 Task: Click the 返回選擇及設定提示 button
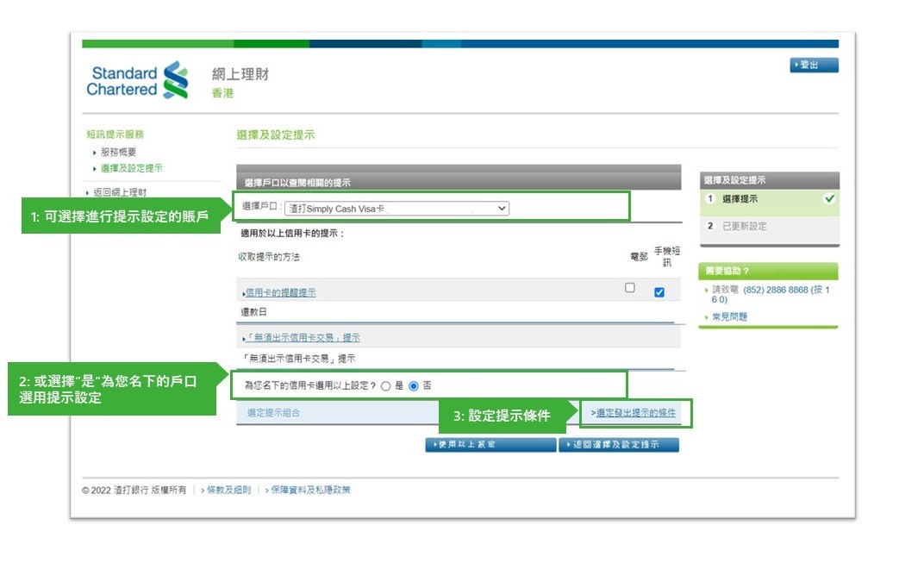click(619, 445)
